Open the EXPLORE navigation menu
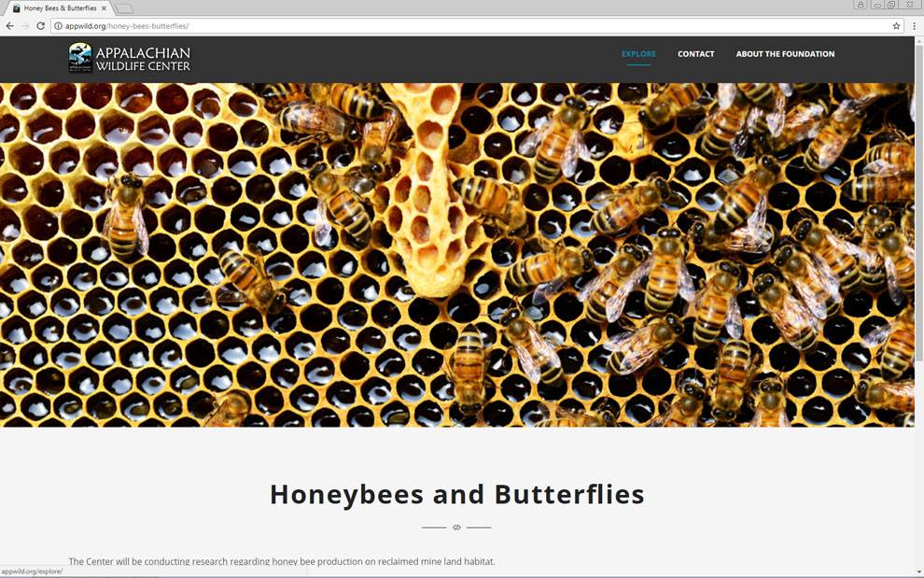Viewport: 924px width, 578px height. (638, 54)
